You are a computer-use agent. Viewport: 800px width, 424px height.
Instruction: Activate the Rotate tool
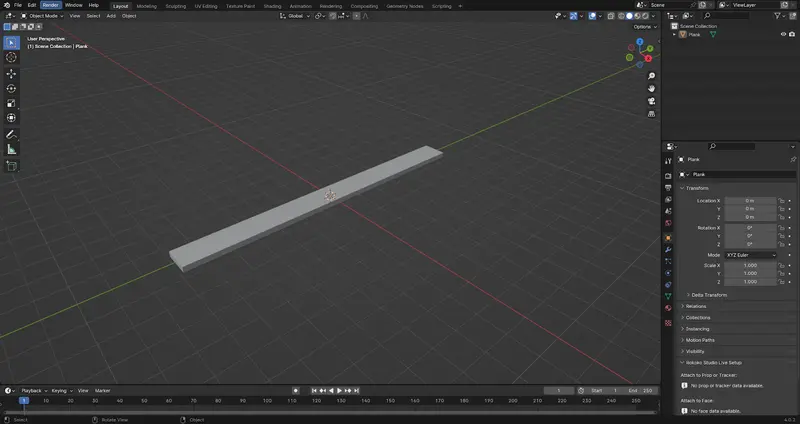click(x=12, y=88)
